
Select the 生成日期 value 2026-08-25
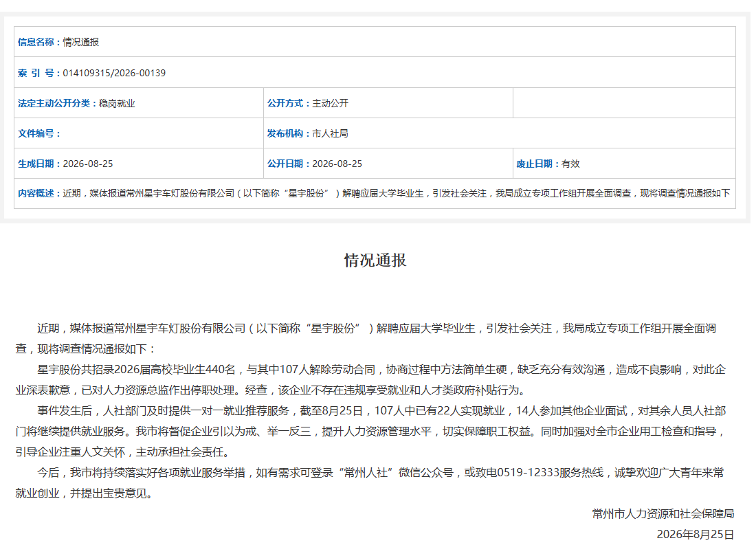pyautogui.click(x=88, y=164)
